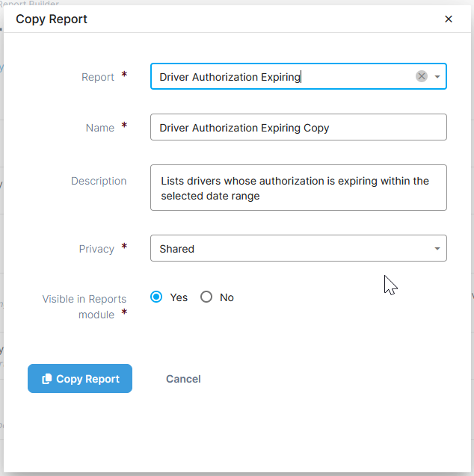Click the Copy Report dialog title
The width and height of the screenshot is (474, 476).
[52, 19]
